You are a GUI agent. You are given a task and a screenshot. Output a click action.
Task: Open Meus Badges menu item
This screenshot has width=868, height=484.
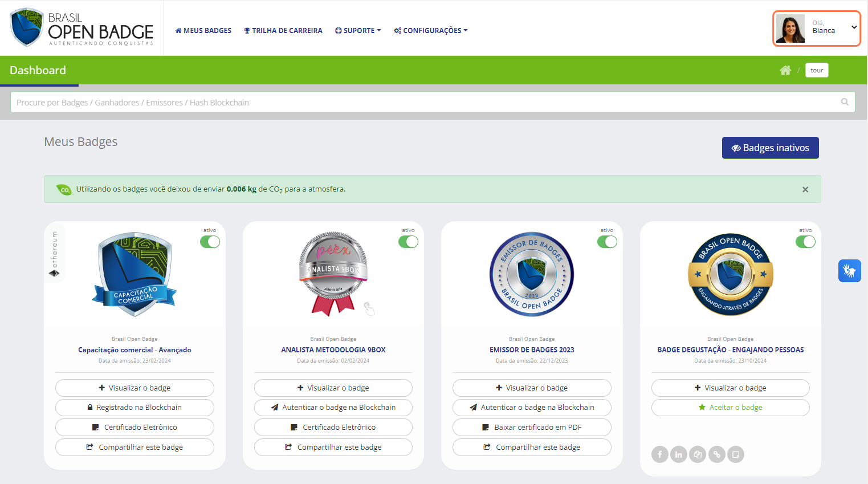(203, 31)
